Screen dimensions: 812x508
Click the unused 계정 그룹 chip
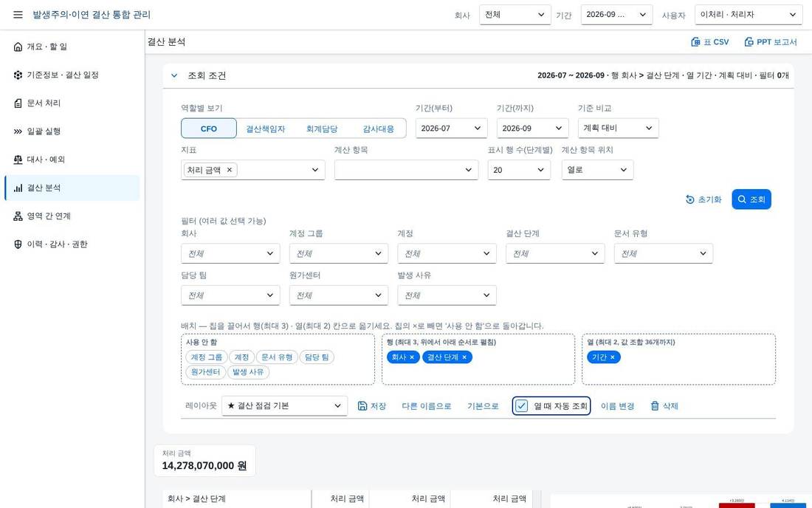[x=206, y=357]
